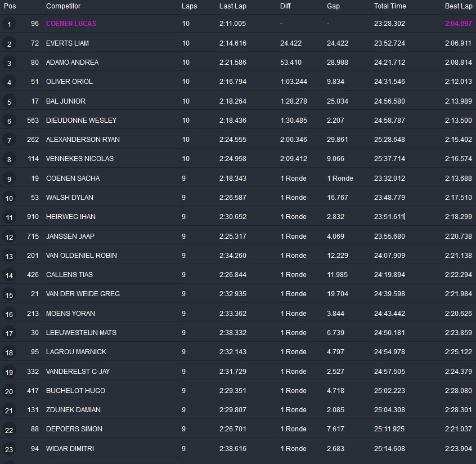Click the position 16 circle badge
The width and height of the screenshot is (476, 464).
tap(9, 314)
